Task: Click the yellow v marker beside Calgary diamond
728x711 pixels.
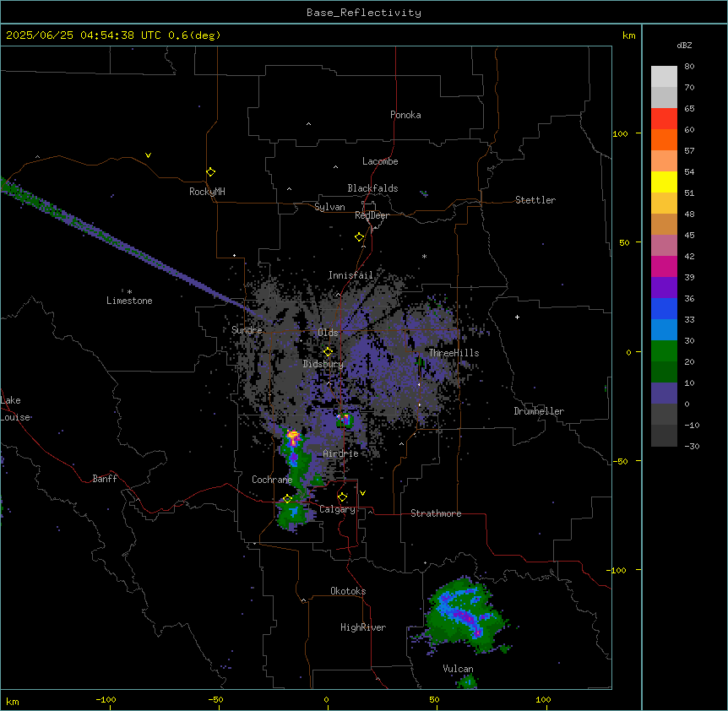Action: 362,493
